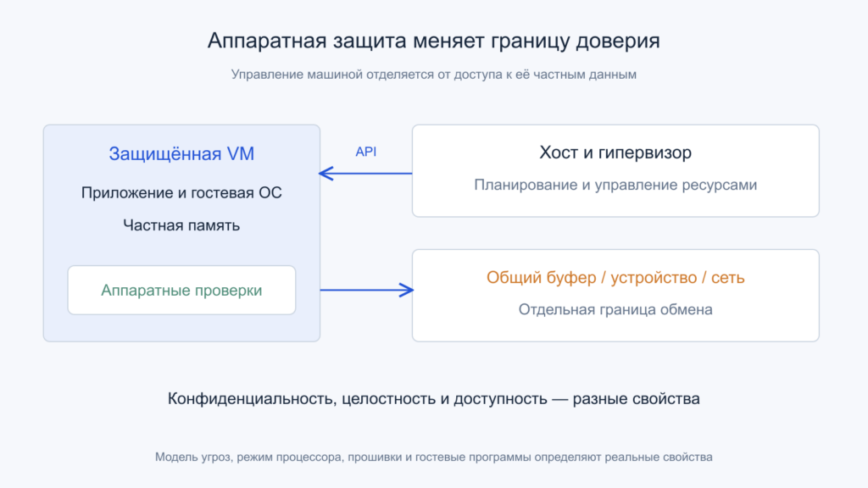Click the "Отдельная граница обмена" text

point(615,309)
